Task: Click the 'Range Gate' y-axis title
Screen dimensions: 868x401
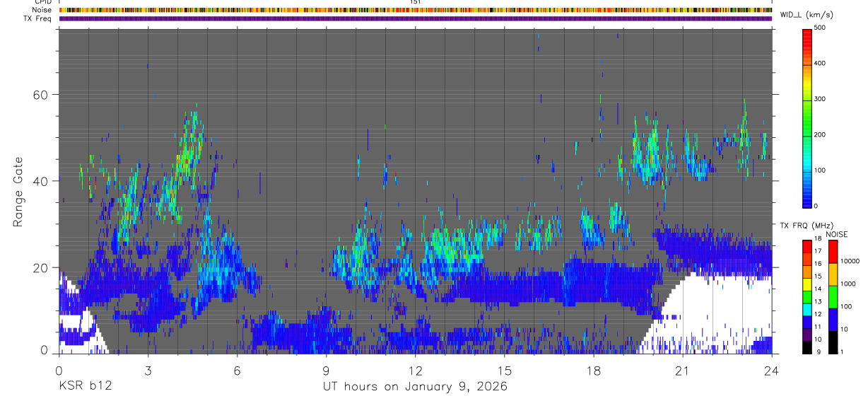Action: tap(18, 192)
